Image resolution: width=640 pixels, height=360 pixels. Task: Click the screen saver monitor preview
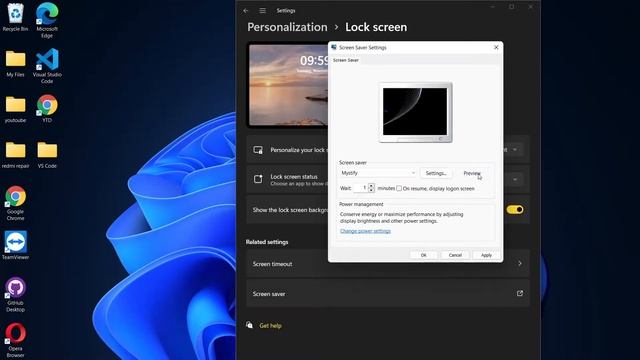[x=415, y=112]
